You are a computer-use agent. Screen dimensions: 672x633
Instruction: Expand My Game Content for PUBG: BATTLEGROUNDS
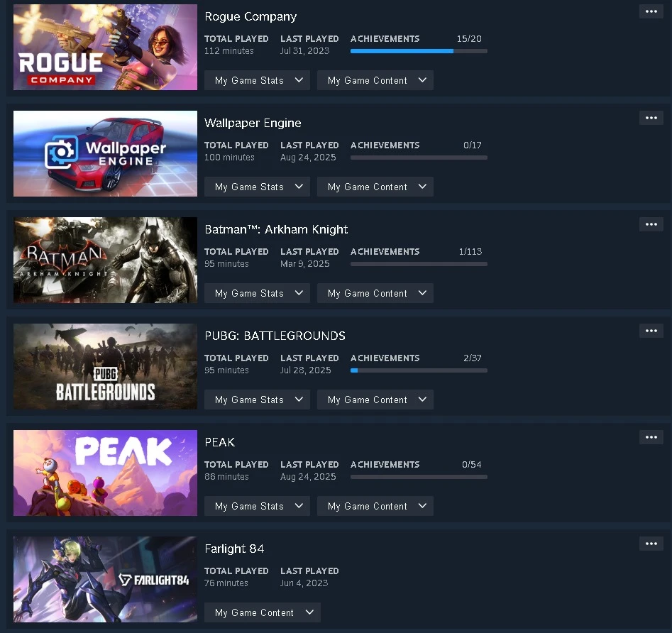[x=375, y=400]
